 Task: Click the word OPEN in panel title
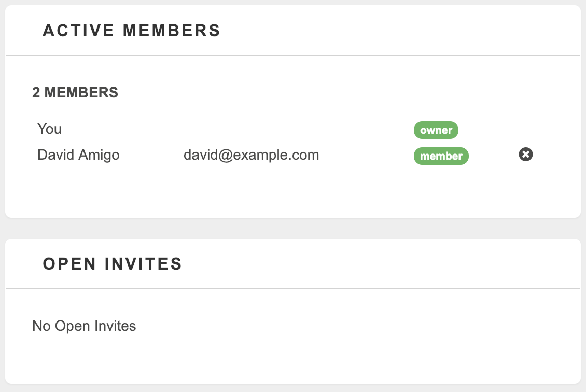69,264
